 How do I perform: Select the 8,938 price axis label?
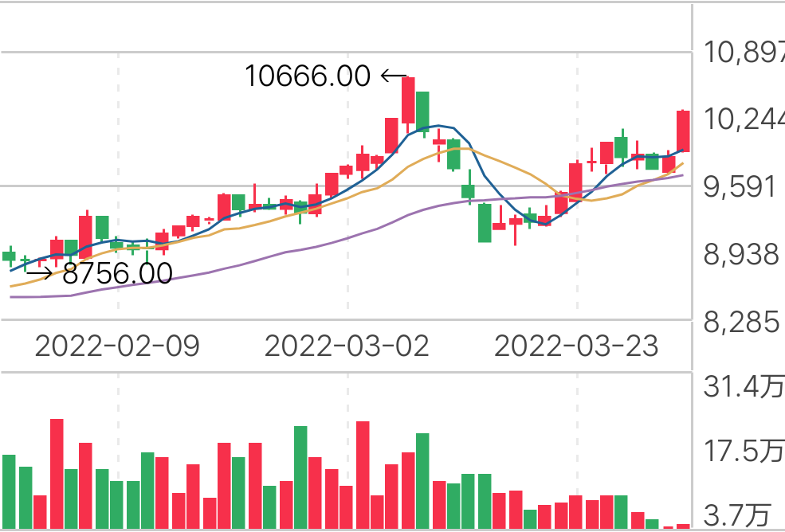(741, 255)
